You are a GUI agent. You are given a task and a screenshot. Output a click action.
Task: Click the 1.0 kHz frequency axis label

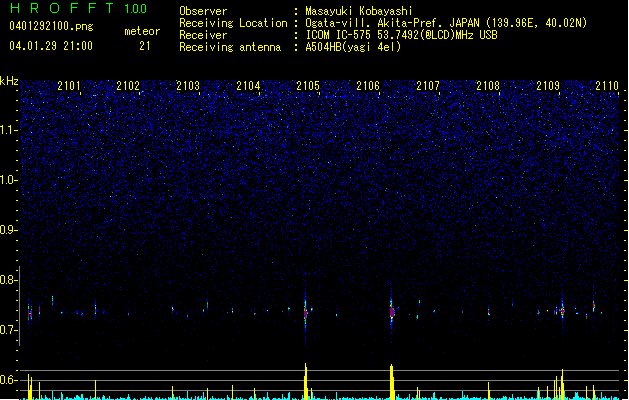coord(9,180)
